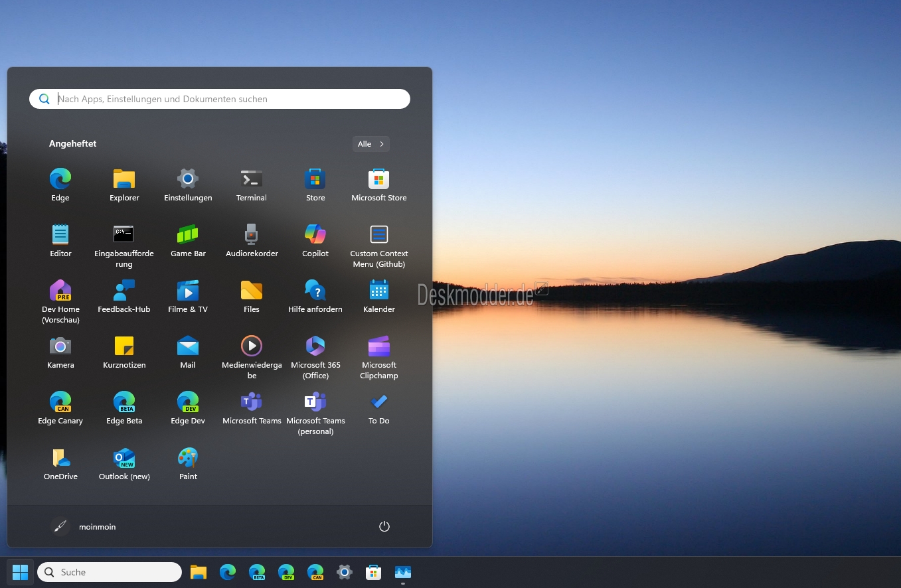Open Filme & TV

188,297
